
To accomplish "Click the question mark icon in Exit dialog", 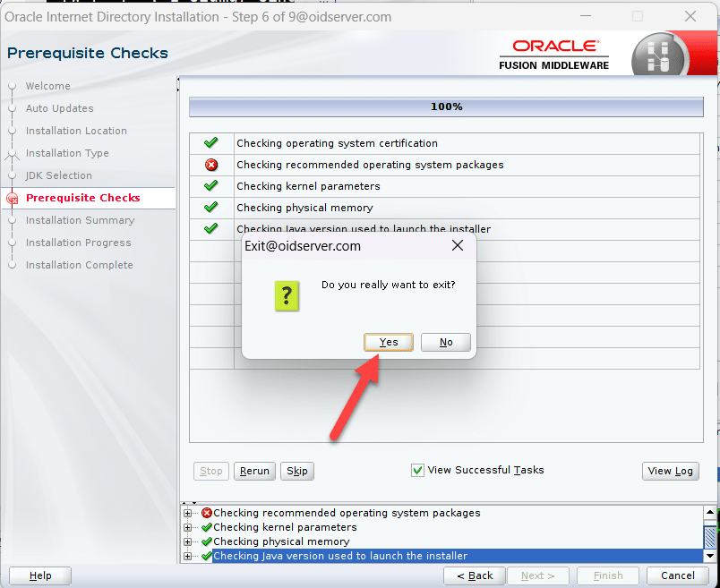I will (x=287, y=294).
